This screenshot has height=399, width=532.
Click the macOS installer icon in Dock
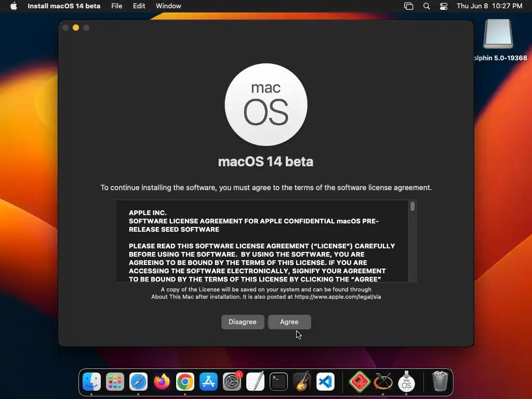tap(406, 382)
